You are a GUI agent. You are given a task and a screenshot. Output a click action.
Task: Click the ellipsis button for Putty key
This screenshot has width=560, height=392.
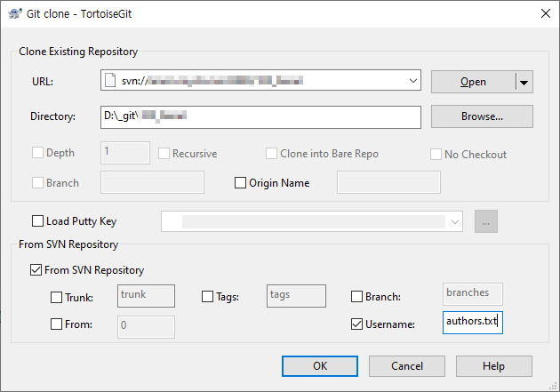coord(485,221)
